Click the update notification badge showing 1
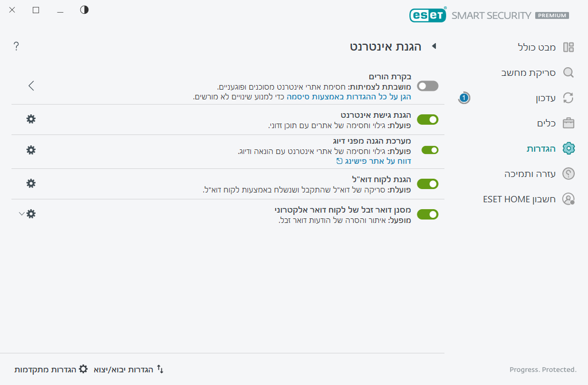588x385 pixels. (x=463, y=98)
